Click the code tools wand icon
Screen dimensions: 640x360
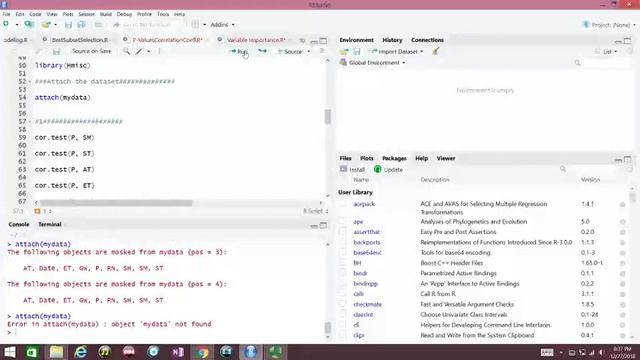click(140, 51)
